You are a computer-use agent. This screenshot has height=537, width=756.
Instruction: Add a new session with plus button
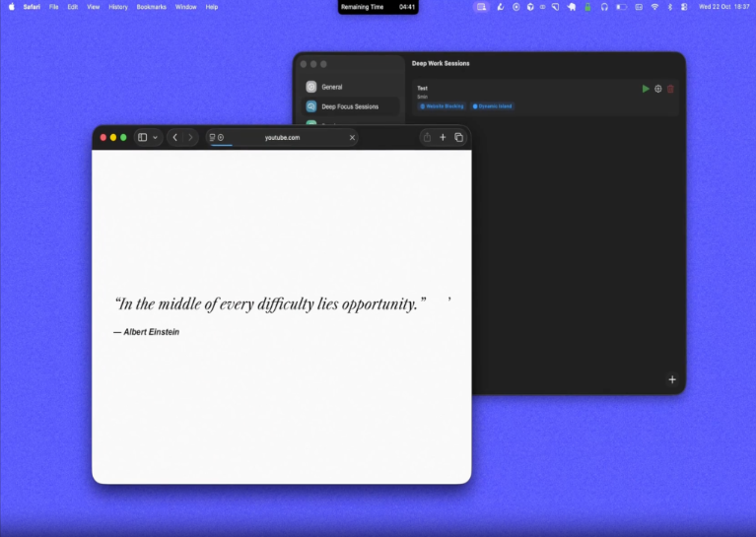[x=672, y=379]
